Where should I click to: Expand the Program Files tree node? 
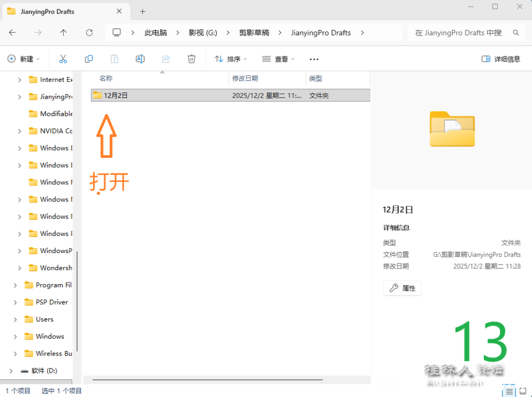[15, 285]
